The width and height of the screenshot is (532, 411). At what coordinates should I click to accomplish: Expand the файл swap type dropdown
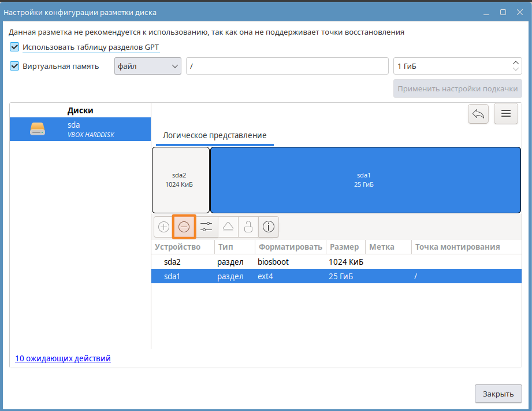148,66
